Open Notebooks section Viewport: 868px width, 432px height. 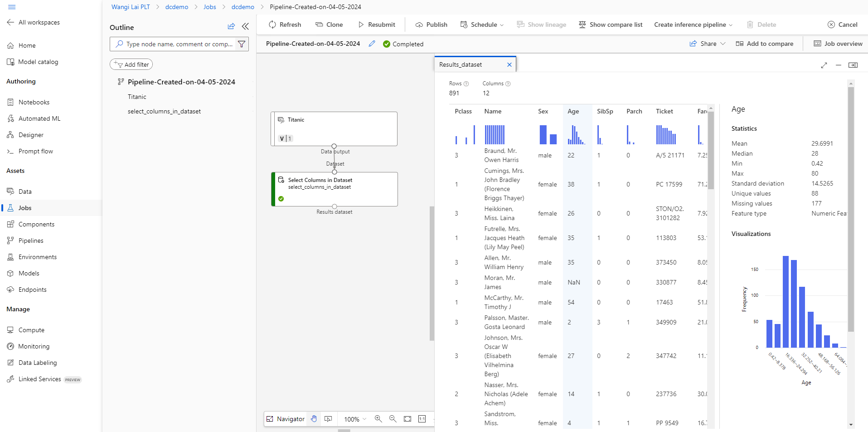tap(28, 102)
